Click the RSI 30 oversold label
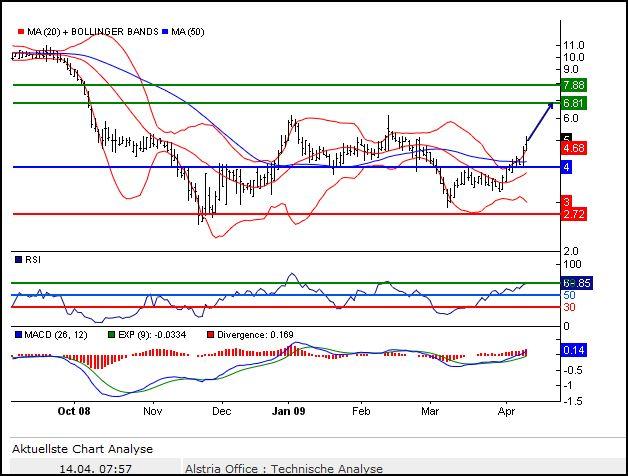628x476 pixels. coord(569,307)
